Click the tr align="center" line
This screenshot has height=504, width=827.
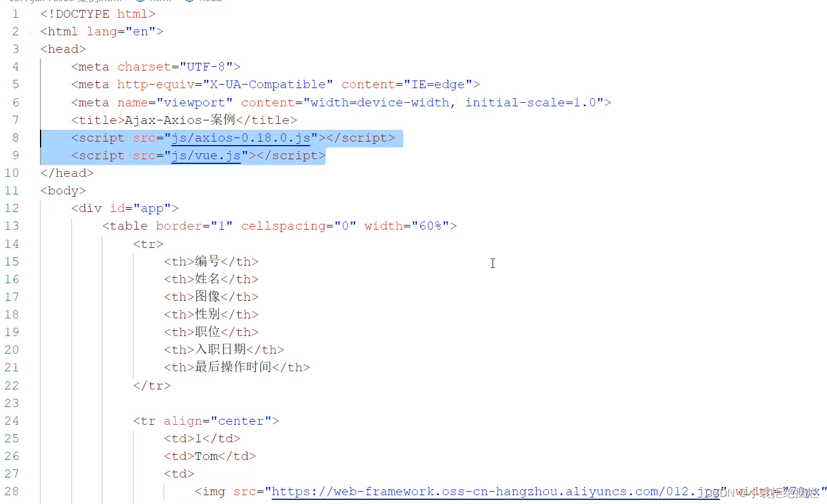click(x=206, y=421)
